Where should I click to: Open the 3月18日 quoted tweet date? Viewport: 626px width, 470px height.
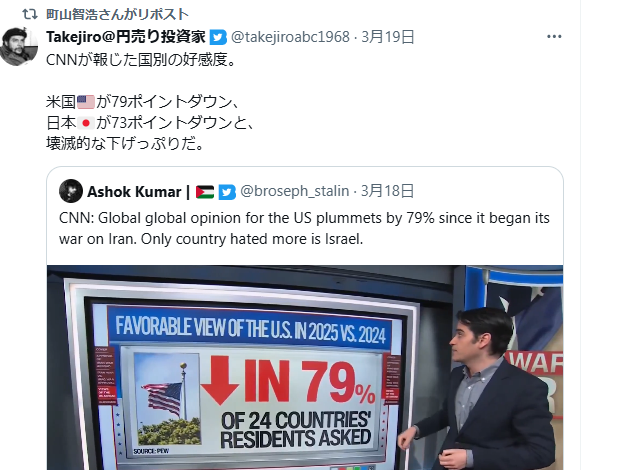[x=387, y=191]
